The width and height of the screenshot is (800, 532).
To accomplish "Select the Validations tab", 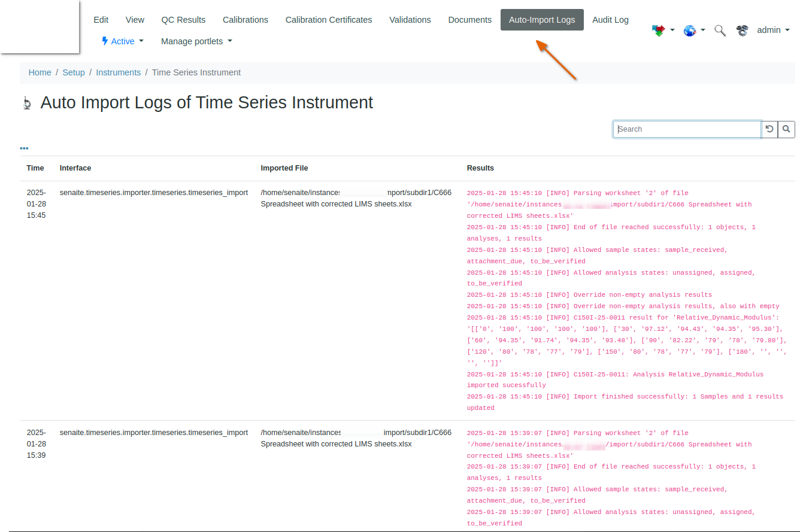I will [x=410, y=20].
